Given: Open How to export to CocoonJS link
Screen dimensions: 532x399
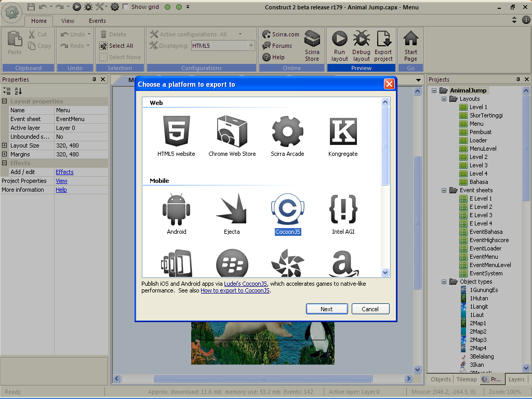Looking at the screenshot, I should [235, 290].
